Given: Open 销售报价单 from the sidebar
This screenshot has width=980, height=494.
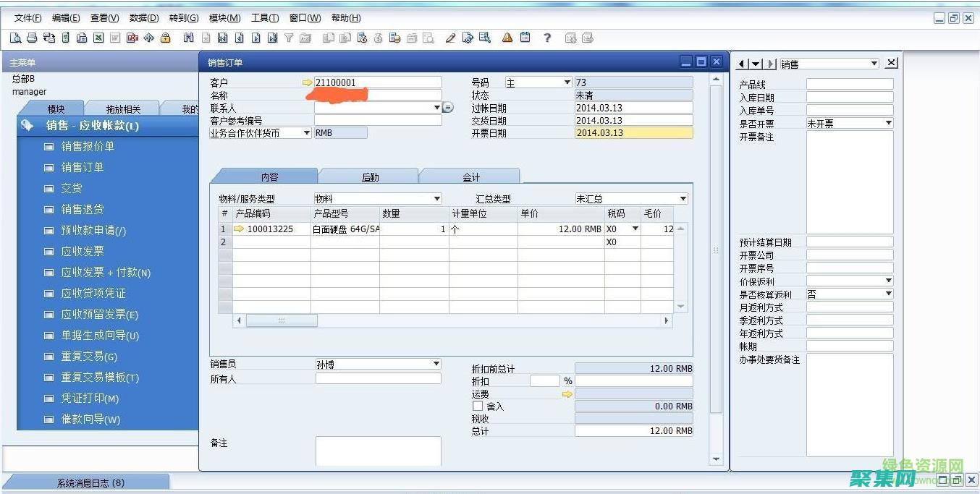Looking at the screenshot, I should coord(88,146).
